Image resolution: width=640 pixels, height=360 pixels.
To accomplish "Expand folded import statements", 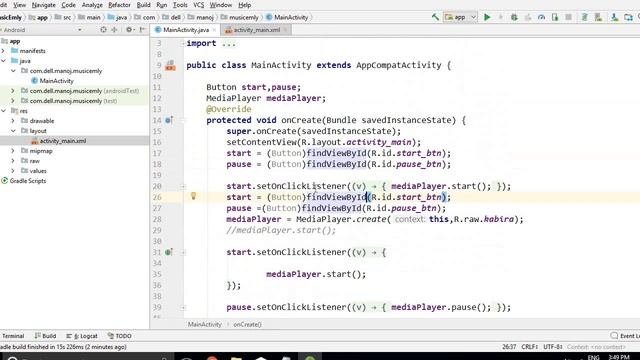I will pyautogui.click(x=183, y=43).
